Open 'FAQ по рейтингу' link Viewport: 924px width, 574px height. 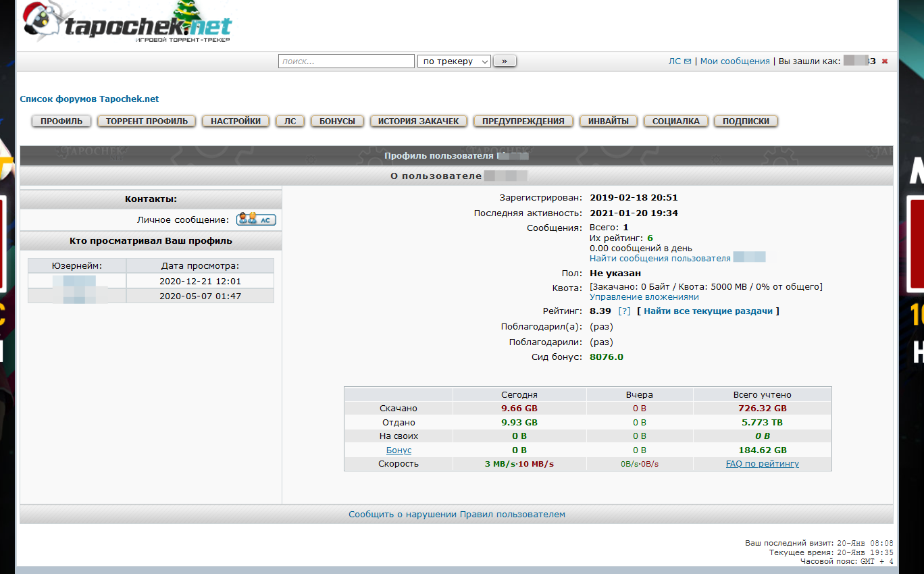[x=762, y=464]
